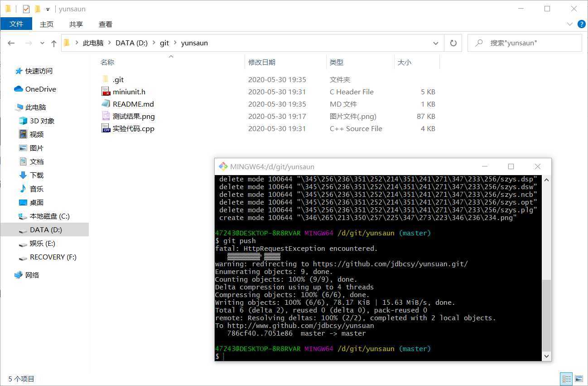Go back with the back arrow
Image resolution: width=588 pixels, height=386 pixels.
click(x=11, y=43)
